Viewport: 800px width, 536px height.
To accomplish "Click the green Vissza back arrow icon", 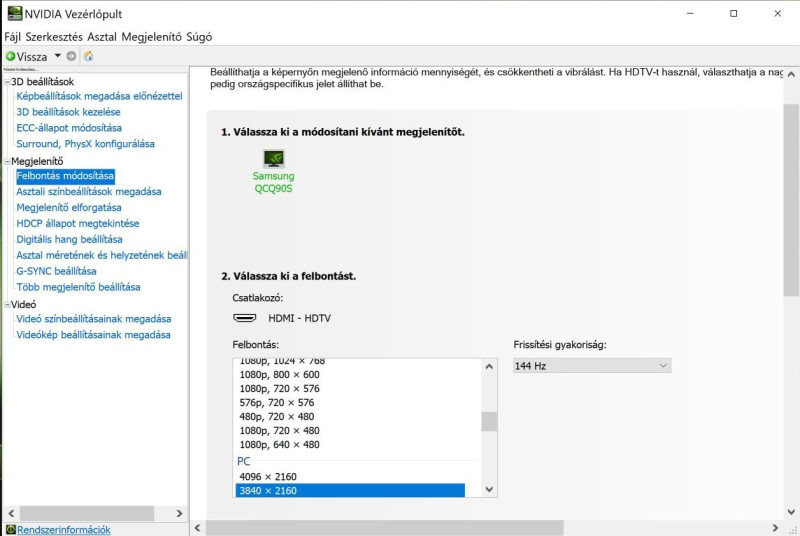I will click(x=10, y=56).
